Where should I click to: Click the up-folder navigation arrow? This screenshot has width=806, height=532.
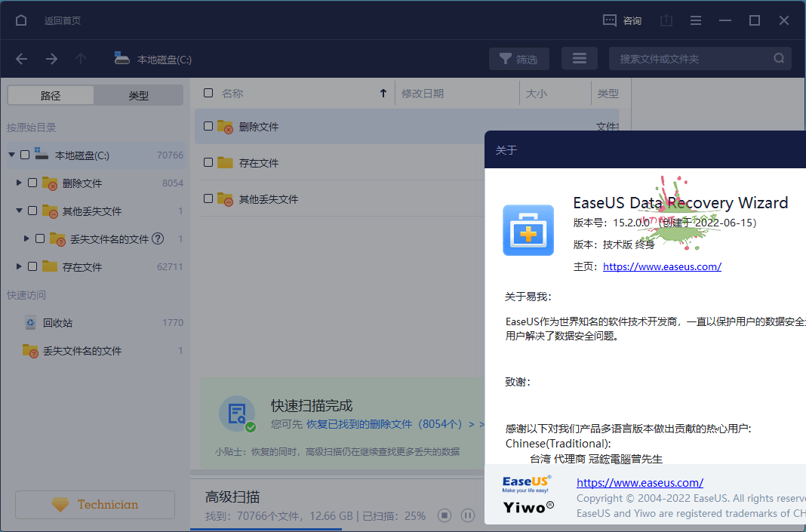coord(80,58)
